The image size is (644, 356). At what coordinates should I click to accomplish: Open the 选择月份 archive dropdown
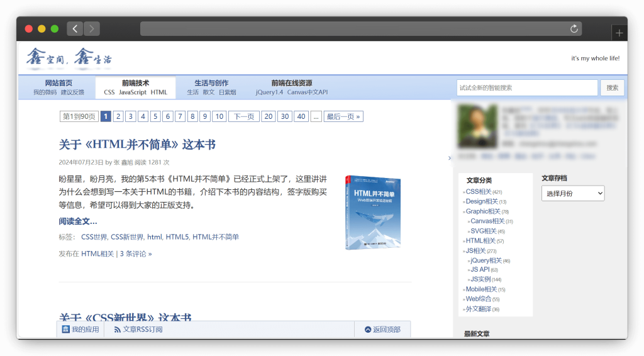point(573,193)
